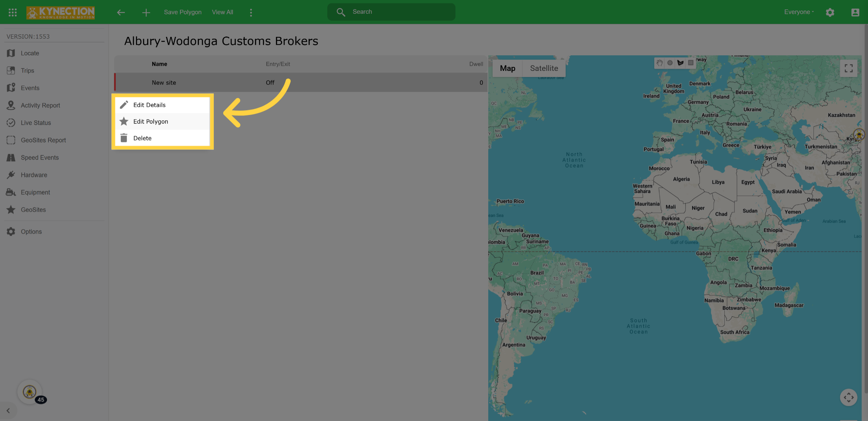Click the Delete trash icon
The image size is (868, 421).
coord(124,138)
